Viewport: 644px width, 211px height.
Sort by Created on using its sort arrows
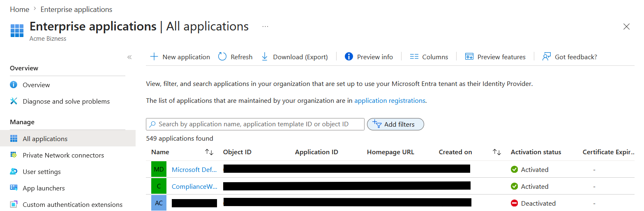[x=497, y=152]
